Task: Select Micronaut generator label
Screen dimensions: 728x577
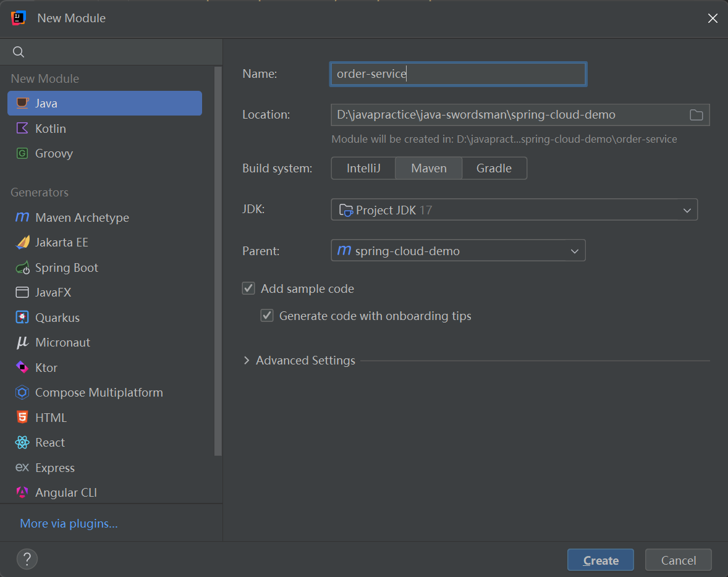Action: pyautogui.click(x=62, y=343)
